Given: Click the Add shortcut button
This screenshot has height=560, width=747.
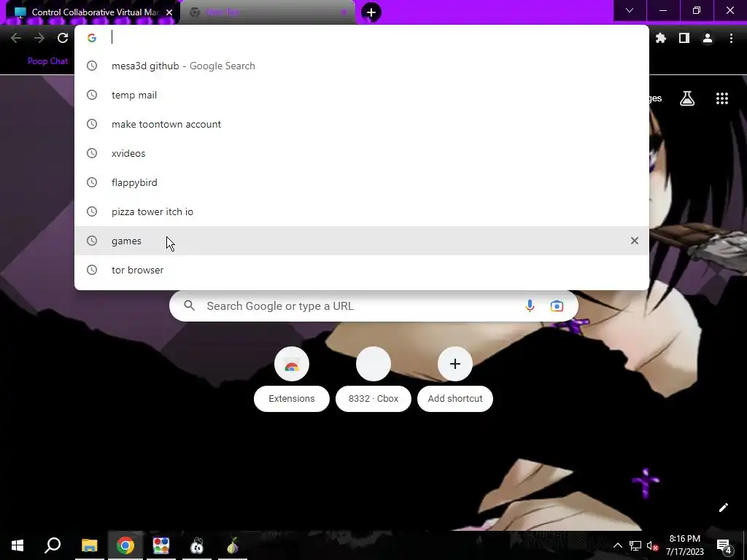Looking at the screenshot, I should pos(455,379).
